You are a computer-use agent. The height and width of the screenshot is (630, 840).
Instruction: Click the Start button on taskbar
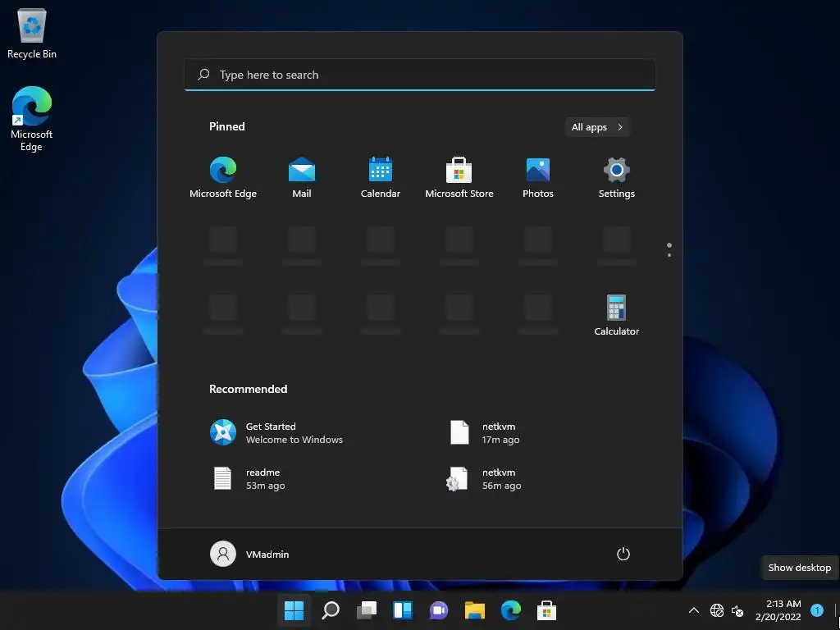click(x=294, y=610)
